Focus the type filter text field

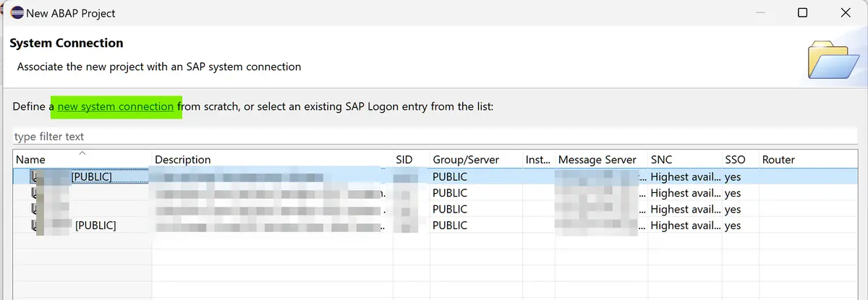[x=434, y=137]
